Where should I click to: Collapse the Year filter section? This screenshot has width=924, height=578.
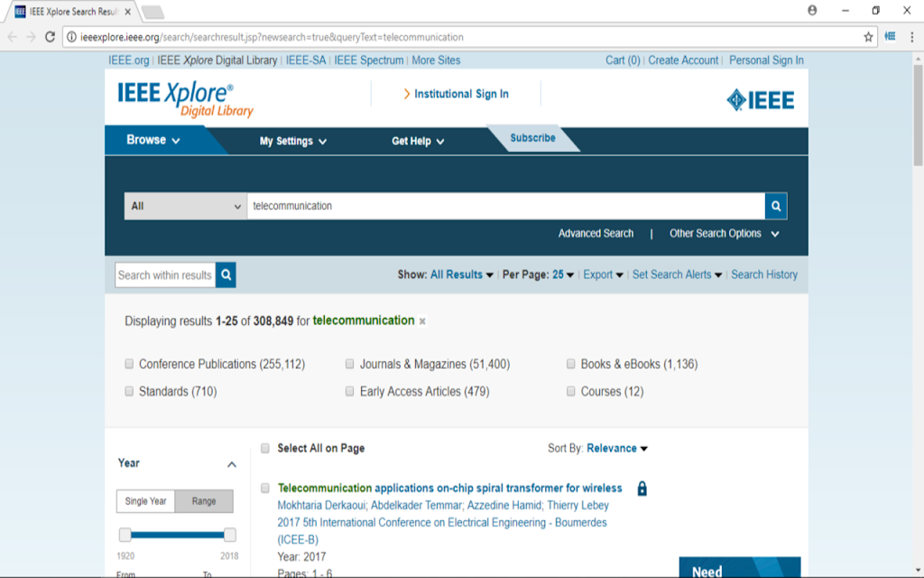tap(232, 465)
